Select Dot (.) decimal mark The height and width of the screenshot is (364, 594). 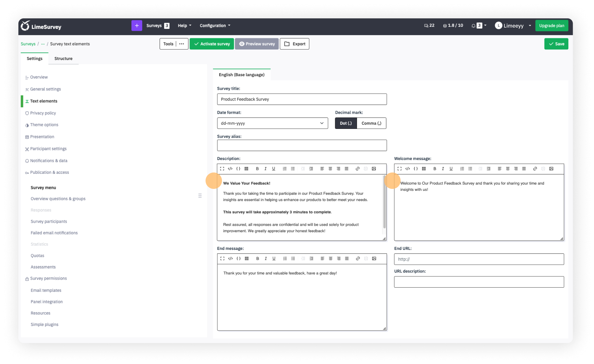pyautogui.click(x=346, y=123)
